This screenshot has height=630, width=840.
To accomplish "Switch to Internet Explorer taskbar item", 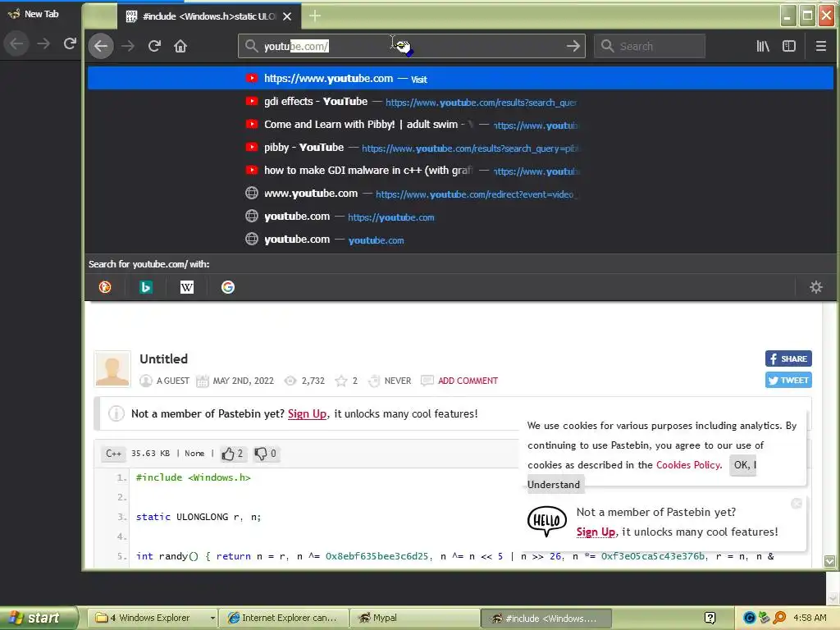I will (284, 618).
